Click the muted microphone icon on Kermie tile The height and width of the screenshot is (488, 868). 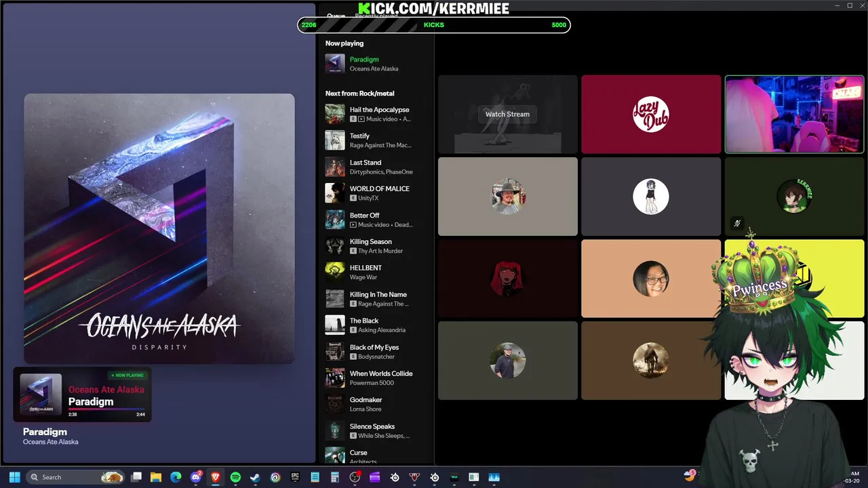(x=737, y=223)
